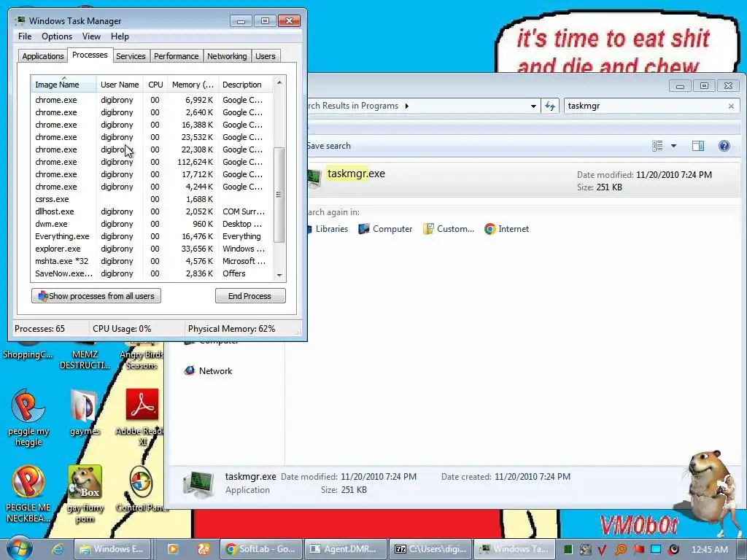Click End Process button
Viewport: 747px width, 560px height.
pyautogui.click(x=250, y=296)
